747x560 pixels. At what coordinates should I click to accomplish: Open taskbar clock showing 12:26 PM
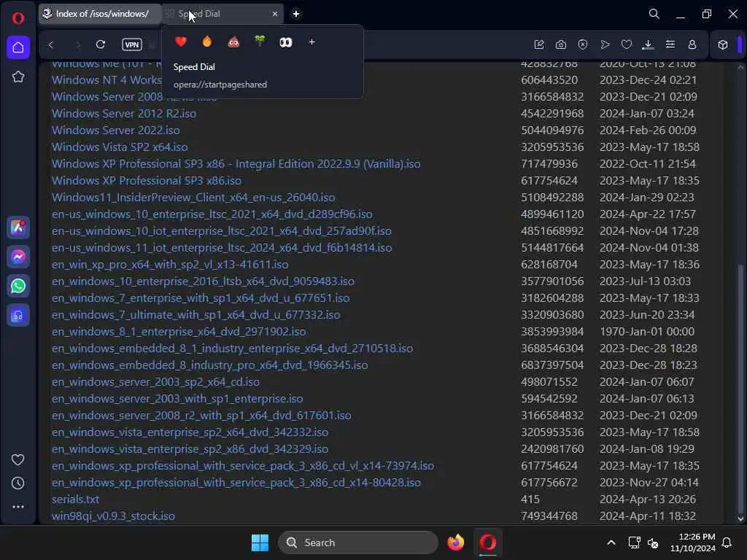(x=693, y=542)
